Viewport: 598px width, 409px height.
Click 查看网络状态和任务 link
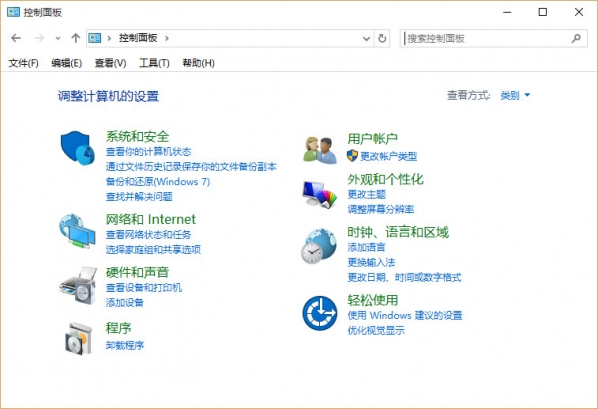148,234
